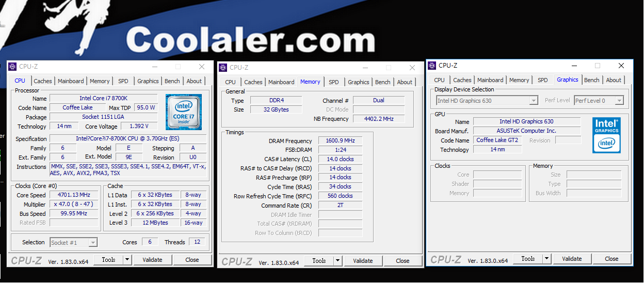Click the processor Name field Intel Core i7 8700K
Viewport: 644px width, 283px height.
click(103, 98)
